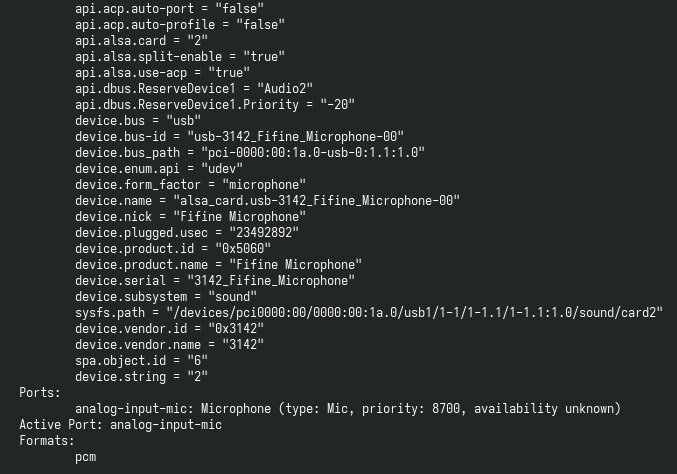
Task: Click the device.vendor.id "0x3142" value
Action: click(236, 329)
